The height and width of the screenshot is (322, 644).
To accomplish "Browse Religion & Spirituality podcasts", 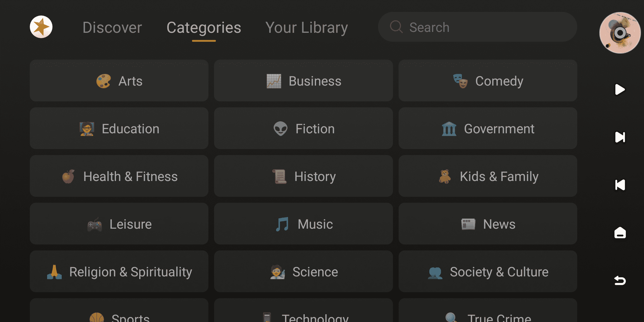I will coord(119,272).
